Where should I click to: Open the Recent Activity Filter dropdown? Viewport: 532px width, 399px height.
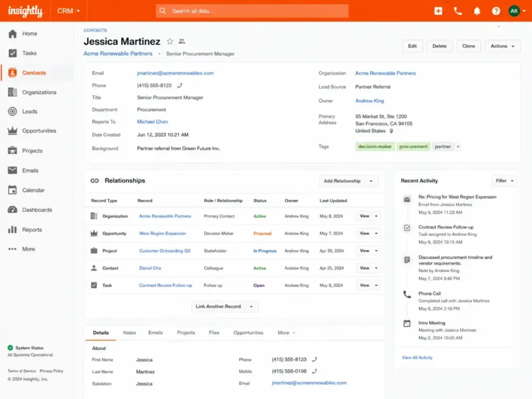click(504, 181)
